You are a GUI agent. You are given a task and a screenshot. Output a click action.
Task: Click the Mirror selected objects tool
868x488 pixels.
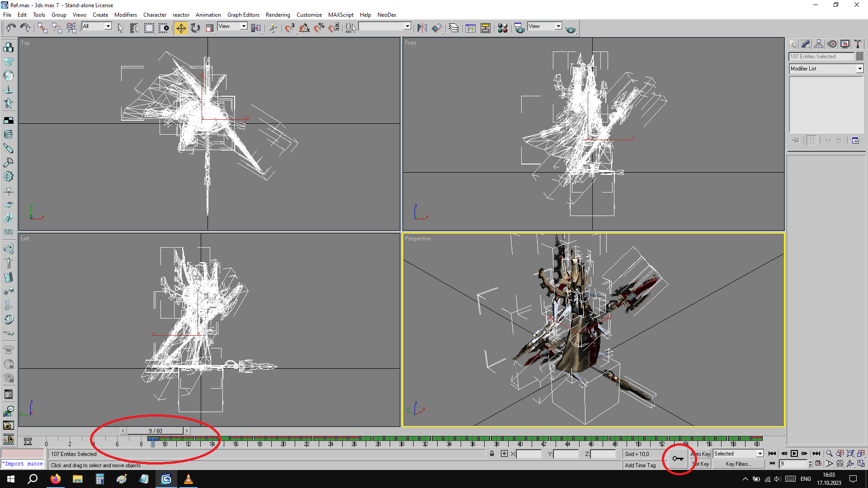click(x=422, y=28)
